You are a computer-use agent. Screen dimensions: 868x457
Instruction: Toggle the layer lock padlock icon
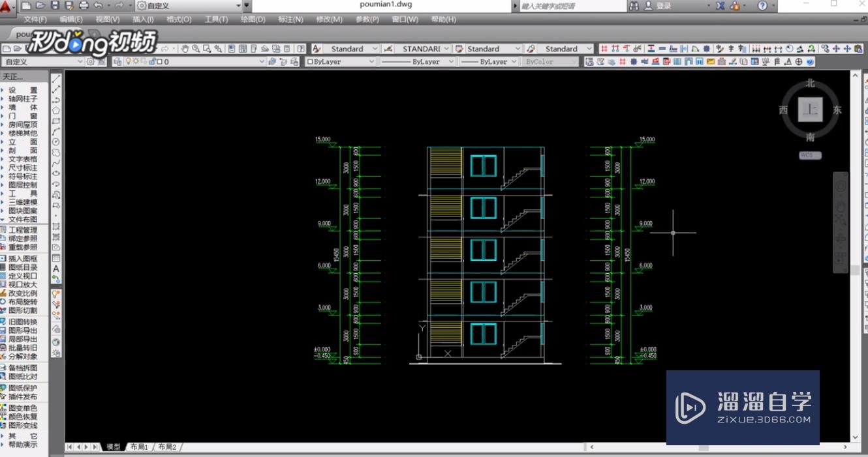pos(153,61)
